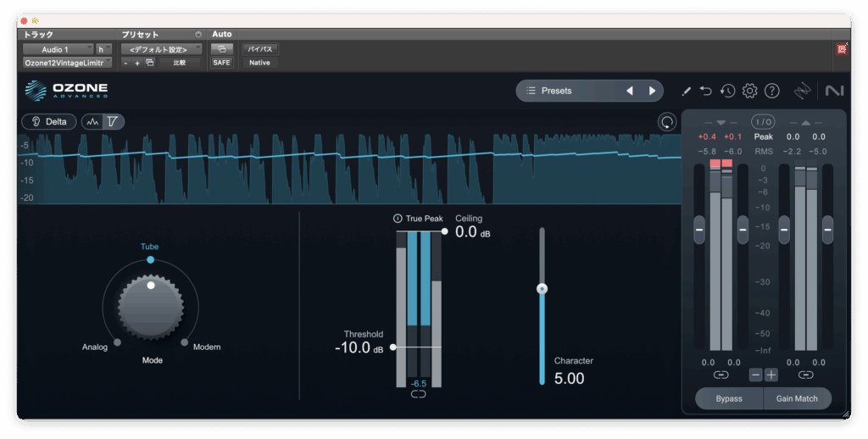Toggle the Delta listen button
This screenshot has width=868, height=439.
tap(49, 122)
